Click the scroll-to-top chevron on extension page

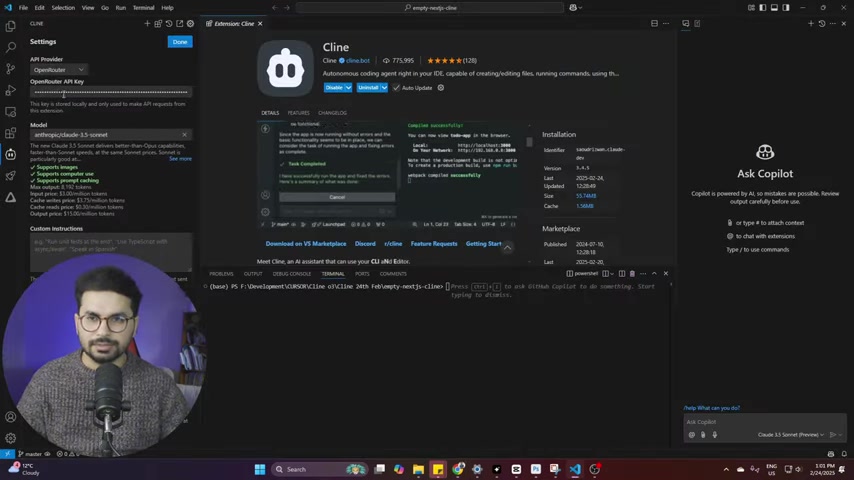click(x=507, y=248)
